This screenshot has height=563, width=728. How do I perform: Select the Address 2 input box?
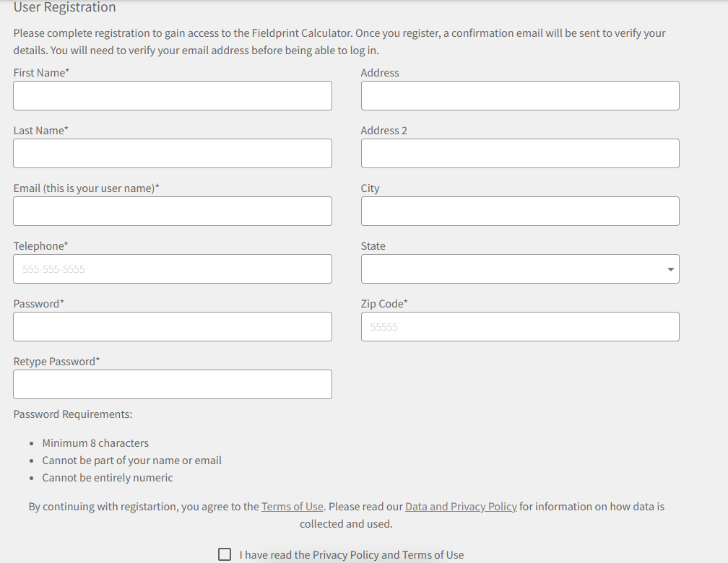520,154
